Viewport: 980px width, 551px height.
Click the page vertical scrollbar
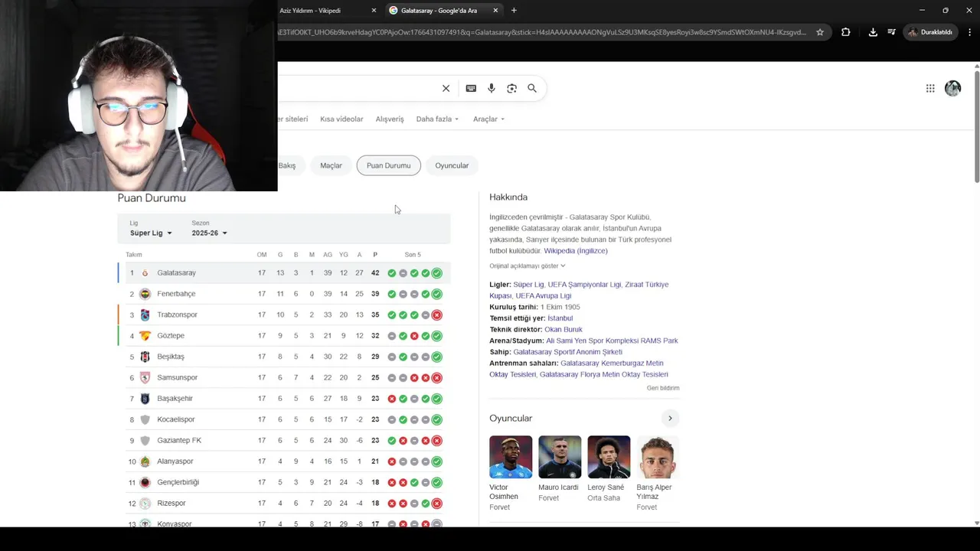976,126
